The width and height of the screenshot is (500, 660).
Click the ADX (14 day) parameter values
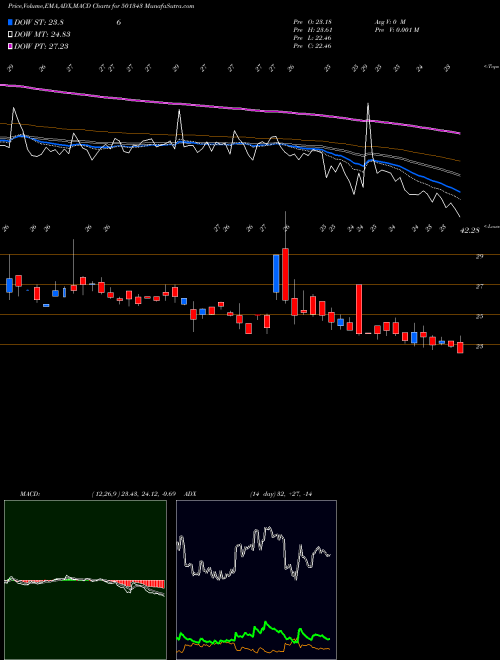(x=281, y=494)
